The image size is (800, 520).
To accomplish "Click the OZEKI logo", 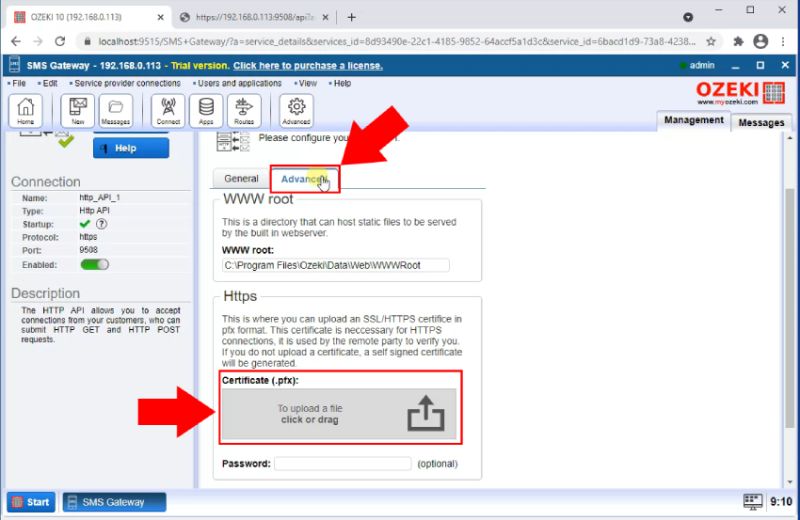I will 740,93.
